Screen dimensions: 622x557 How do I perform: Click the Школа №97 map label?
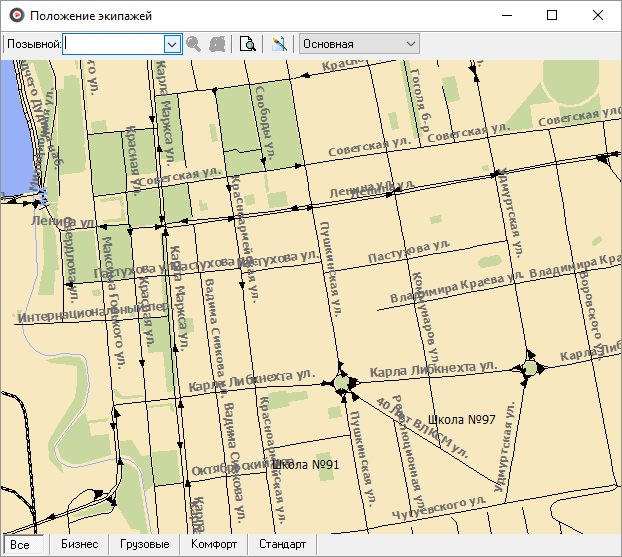click(461, 418)
